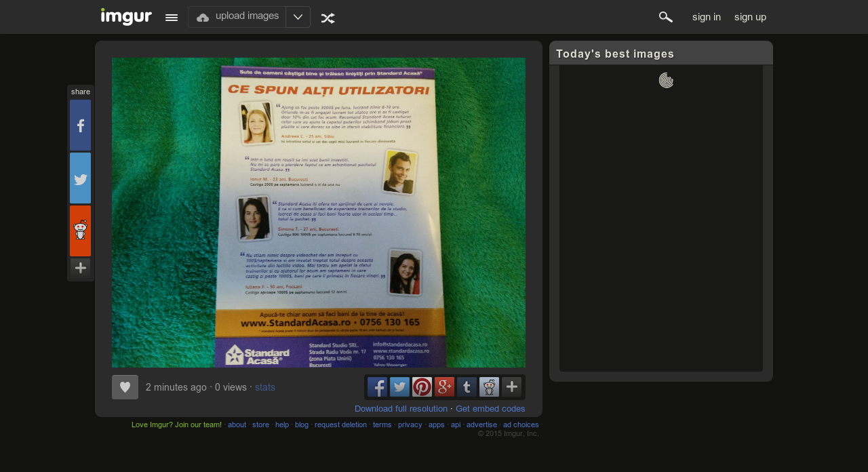This screenshot has height=472, width=868.
Task: Click the random shuffle icon
Action: pos(328,18)
